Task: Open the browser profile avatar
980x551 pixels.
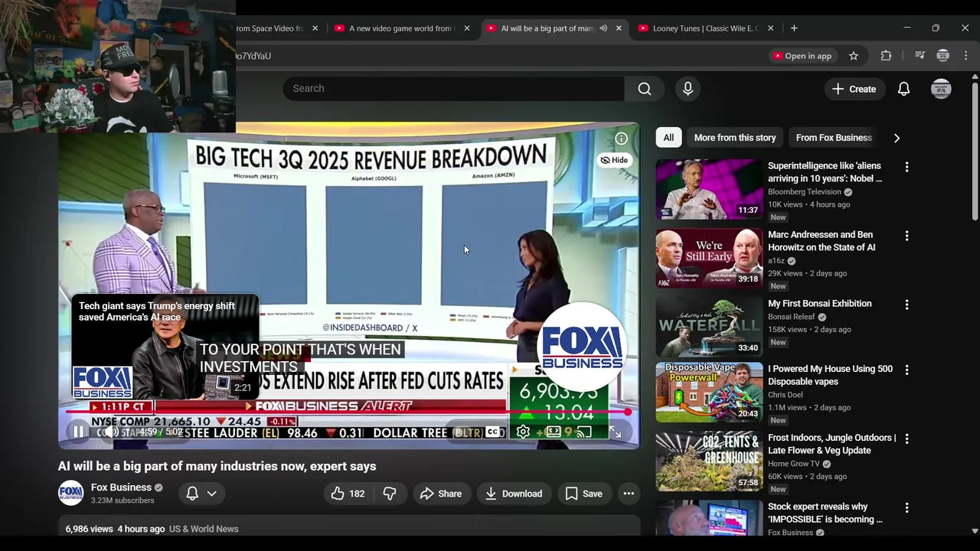Action: (943, 56)
